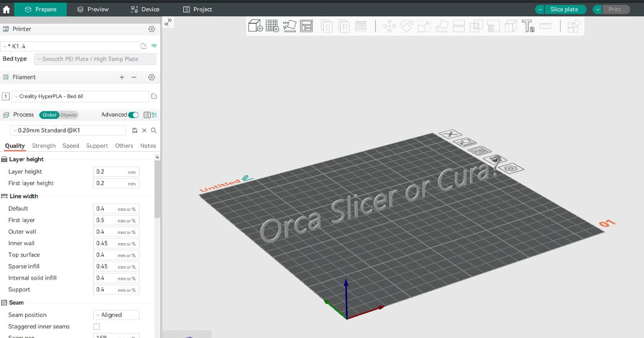Enable Staggered inner seams checkbox
The width and height of the screenshot is (644, 338).
(97, 327)
